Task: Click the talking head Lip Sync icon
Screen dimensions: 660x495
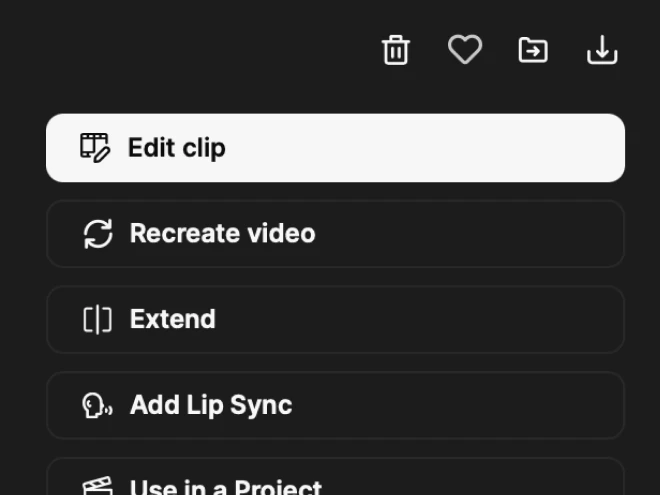Action: [x=97, y=405]
